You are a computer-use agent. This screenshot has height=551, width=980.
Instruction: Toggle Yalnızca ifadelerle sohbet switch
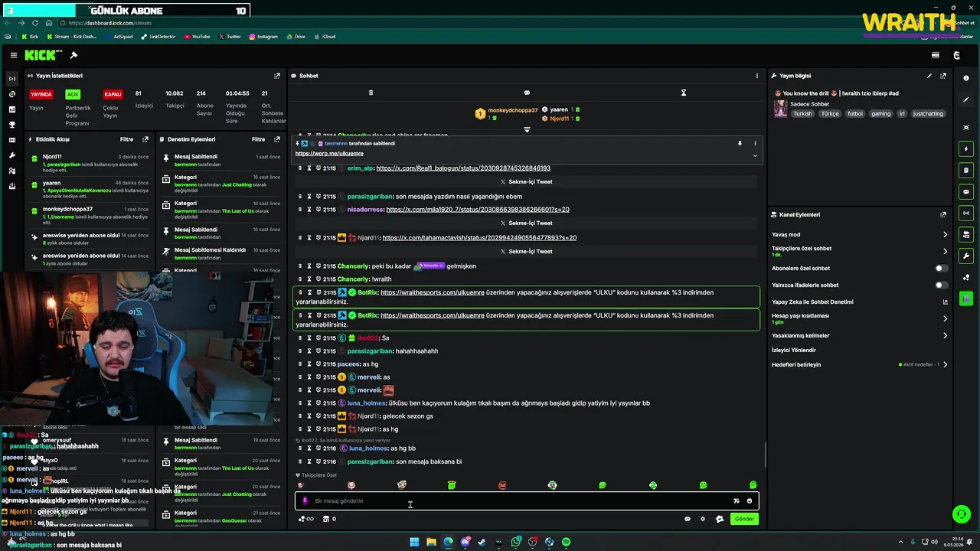pyautogui.click(x=941, y=285)
